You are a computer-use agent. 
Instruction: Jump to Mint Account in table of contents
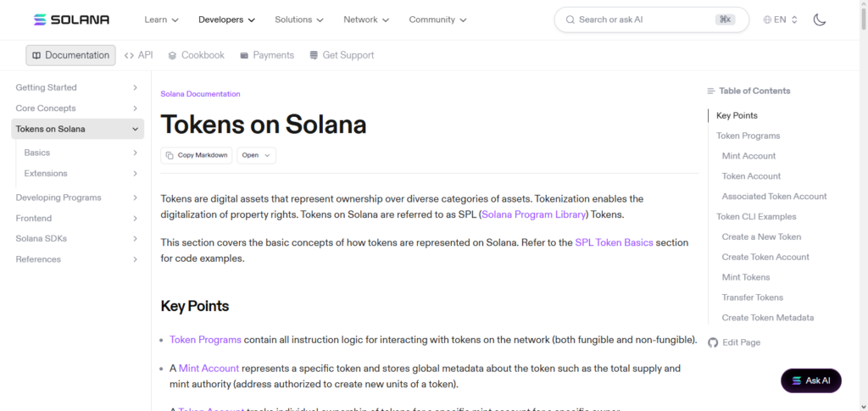(x=748, y=156)
